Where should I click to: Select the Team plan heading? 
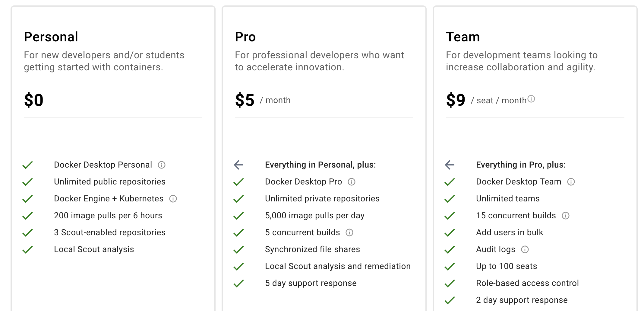pyautogui.click(x=463, y=37)
